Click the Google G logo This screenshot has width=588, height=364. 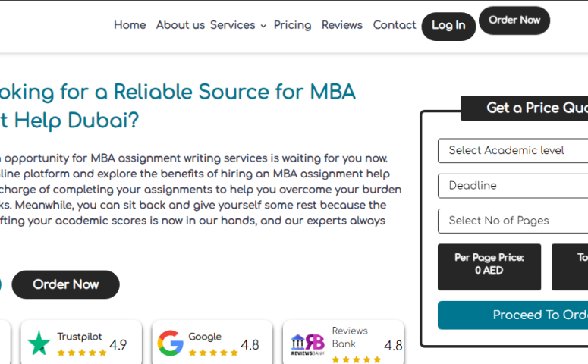[x=171, y=343]
